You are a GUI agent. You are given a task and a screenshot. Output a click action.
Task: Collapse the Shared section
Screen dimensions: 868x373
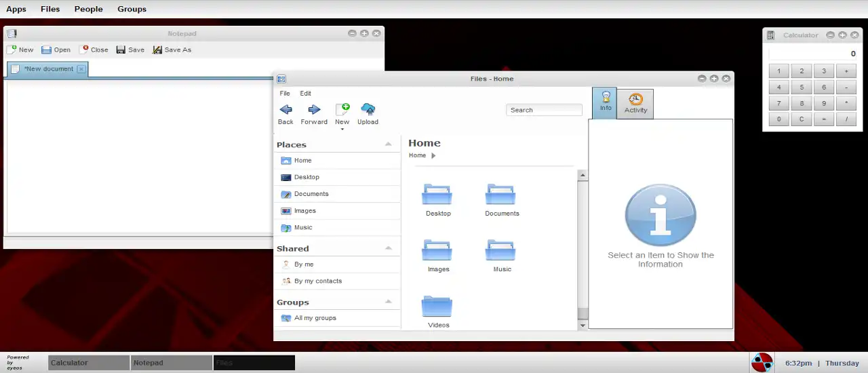389,248
